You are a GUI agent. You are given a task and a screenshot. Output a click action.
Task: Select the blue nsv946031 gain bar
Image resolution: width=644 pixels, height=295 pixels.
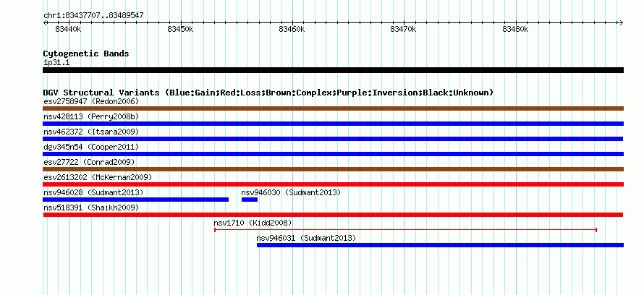(x=440, y=245)
